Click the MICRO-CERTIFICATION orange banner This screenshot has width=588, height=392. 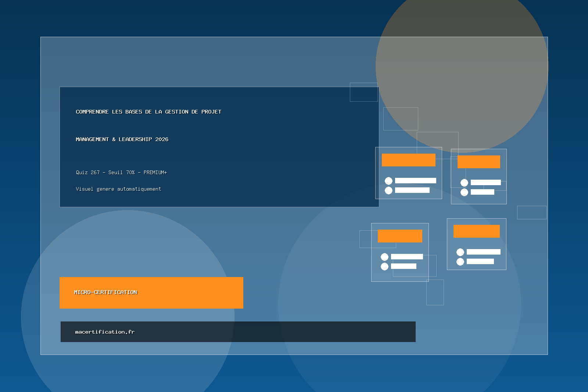click(x=151, y=292)
